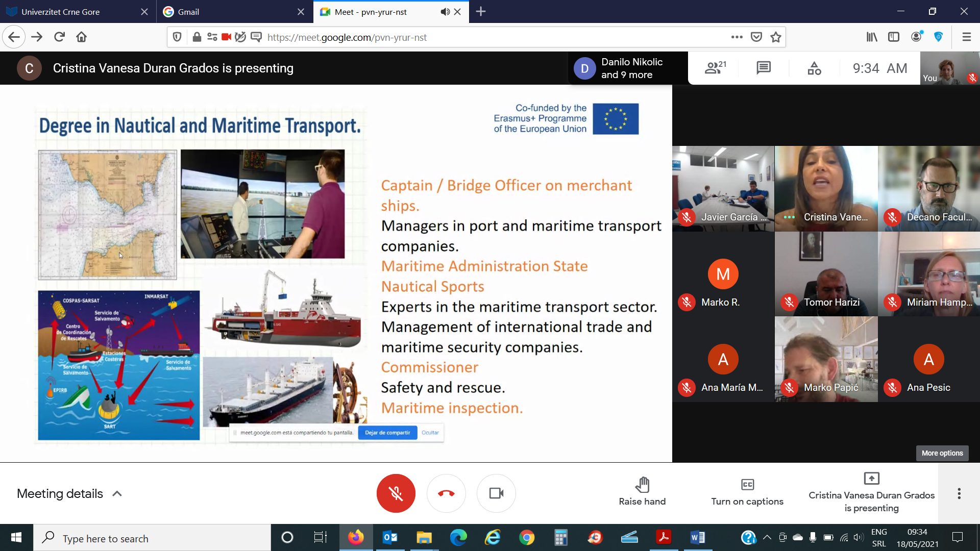Click the More options tooltip button
The width and height of the screenshot is (980, 551).
(x=942, y=453)
